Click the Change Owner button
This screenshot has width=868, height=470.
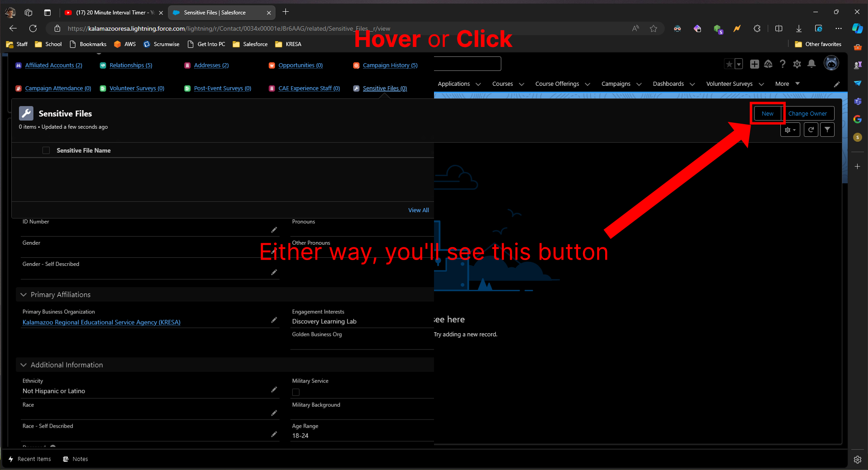(807, 113)
